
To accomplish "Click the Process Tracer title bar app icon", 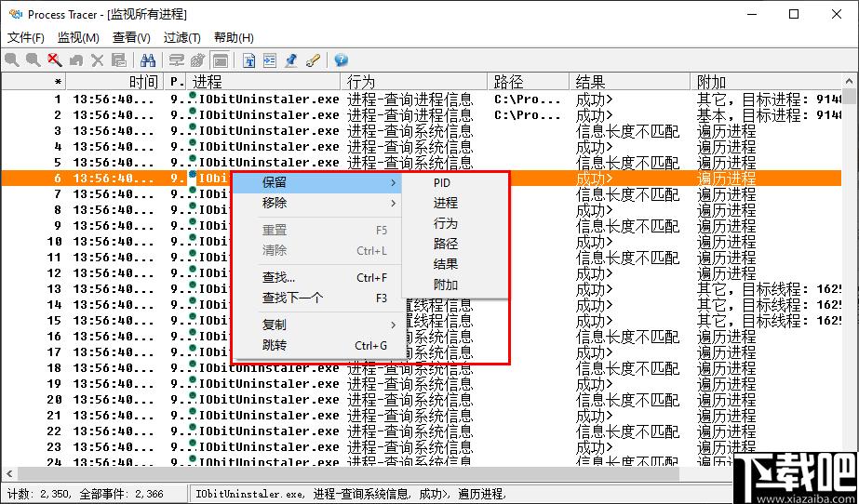I will pos(15,14).
